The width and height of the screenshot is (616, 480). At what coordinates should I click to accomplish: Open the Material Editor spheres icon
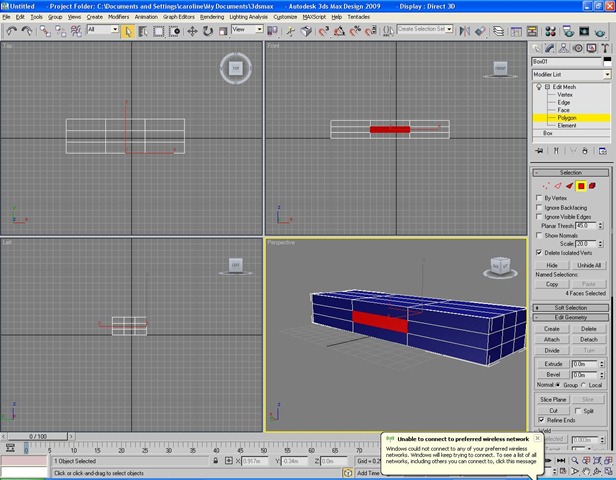tap(550, 31)
